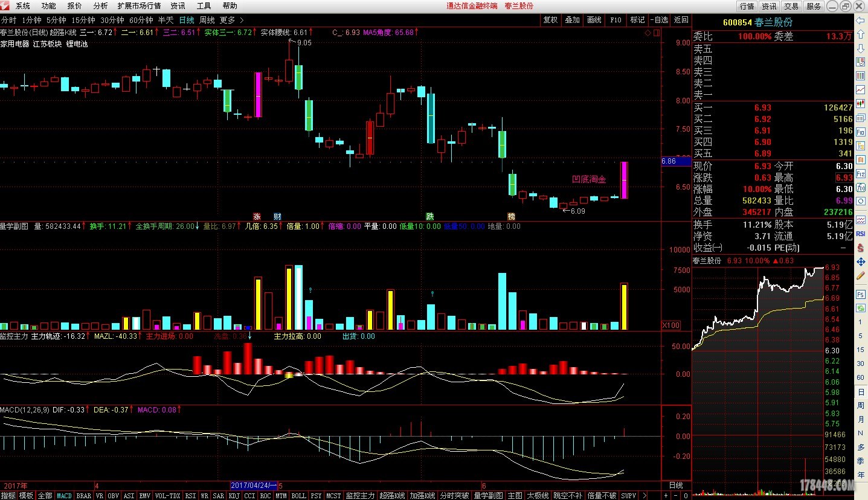The width and height of the screenshot is (868, 500).
Task: Click the circle O sidebar icon
Action: 860,201
